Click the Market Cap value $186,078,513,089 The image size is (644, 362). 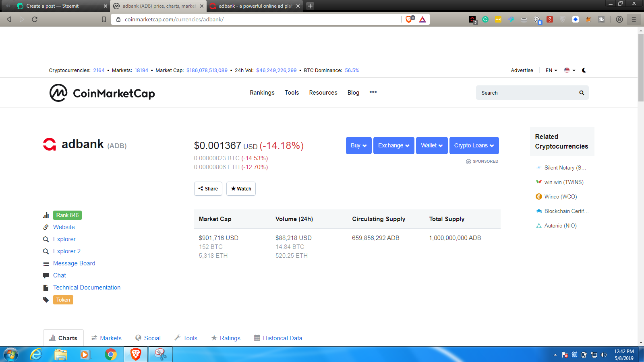[207, 70]
